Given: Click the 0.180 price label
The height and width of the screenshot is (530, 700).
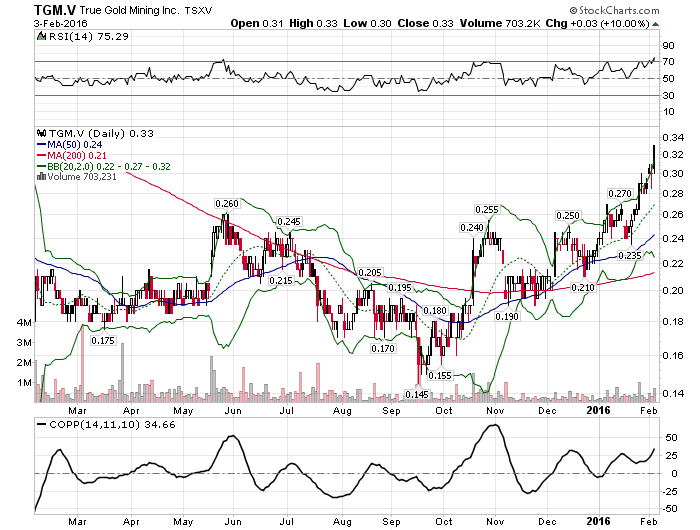Looking at the screenshot, I should tap(434, 310).
